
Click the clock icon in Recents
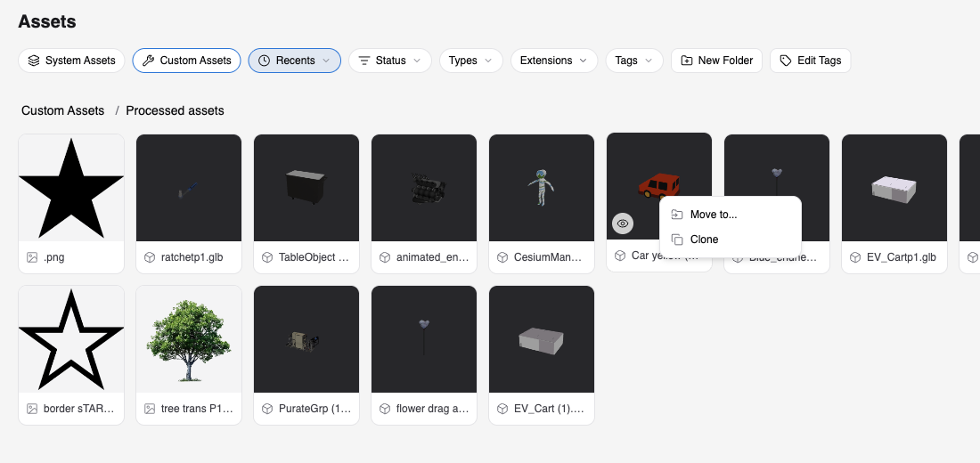265,61
